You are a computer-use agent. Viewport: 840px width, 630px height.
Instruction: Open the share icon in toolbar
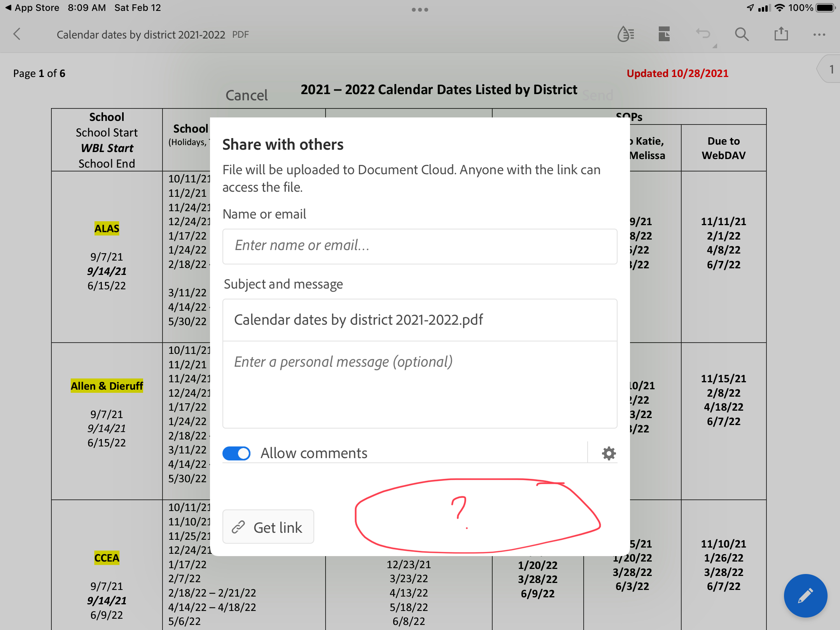pos(781,34)
